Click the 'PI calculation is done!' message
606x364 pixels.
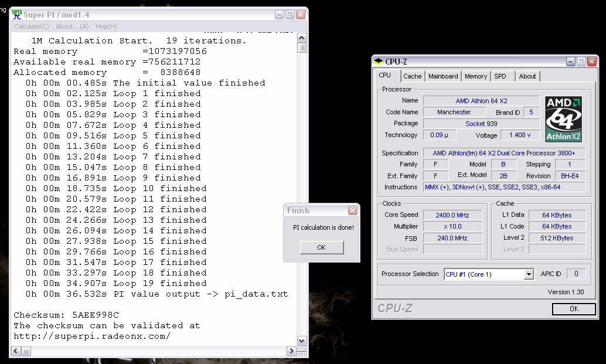pos(324,227)
